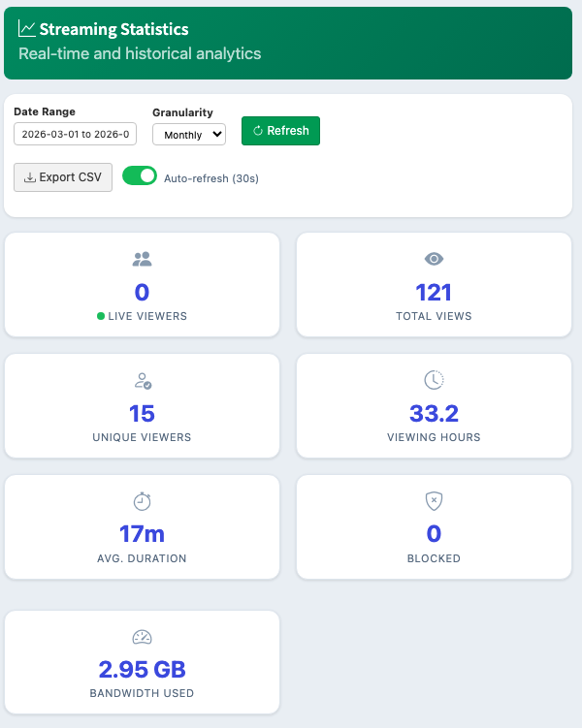Click the avg. duration stopwatch icon
Image resolution: width=582 pixels, height=728 pixels.
click(143, 501)
